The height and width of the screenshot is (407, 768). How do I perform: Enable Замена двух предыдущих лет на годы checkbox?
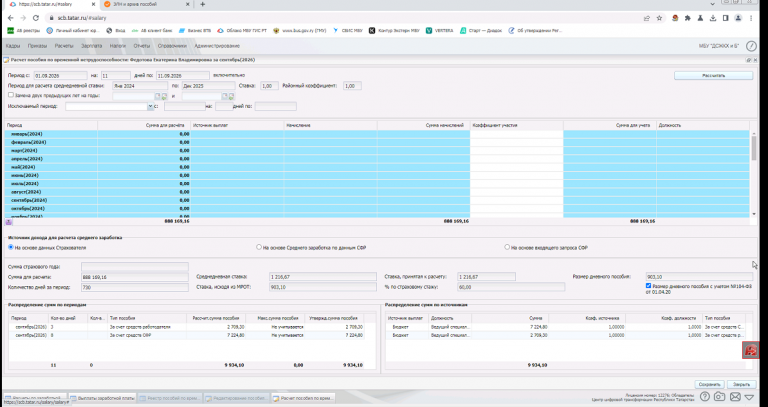11,95
